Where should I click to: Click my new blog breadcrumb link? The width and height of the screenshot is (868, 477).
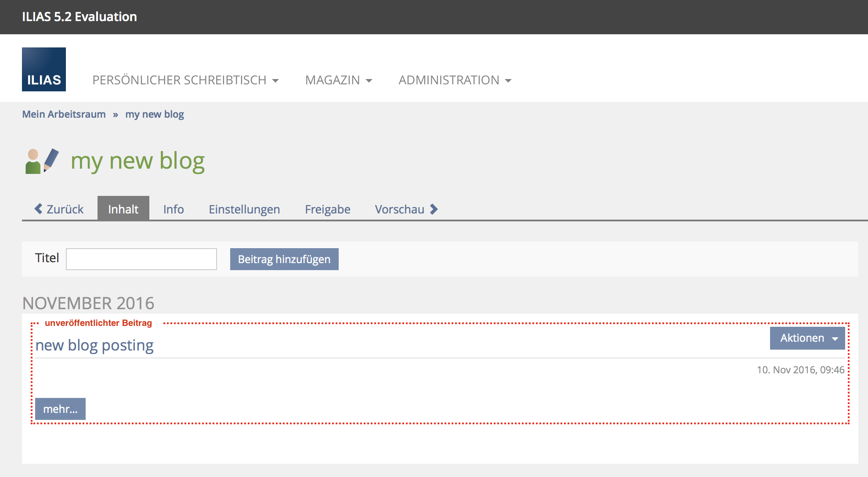[x=155, y=114]
